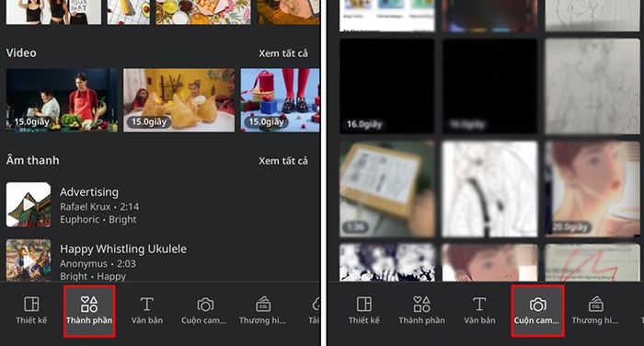
Task: Open Văn bản tool in right screen
Action: coord(479,311)
